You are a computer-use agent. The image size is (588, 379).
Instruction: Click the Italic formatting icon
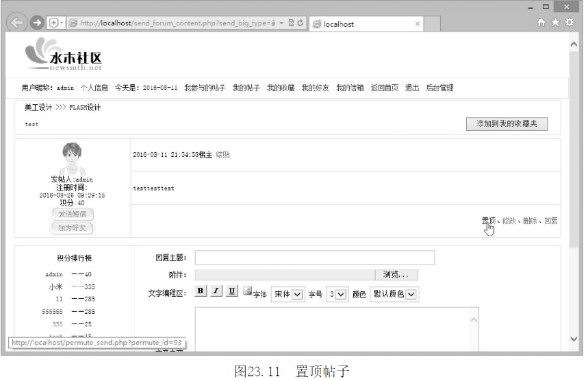216,291
